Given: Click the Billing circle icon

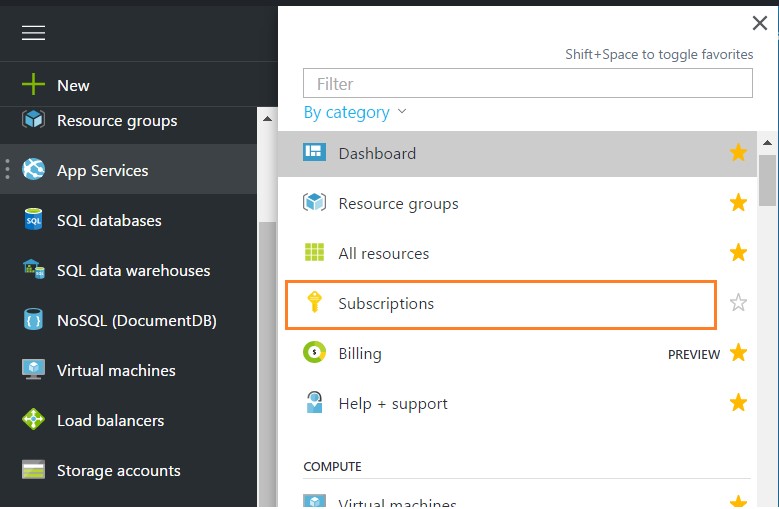Looking at the screenshot, I should click(x=315, y=353).
